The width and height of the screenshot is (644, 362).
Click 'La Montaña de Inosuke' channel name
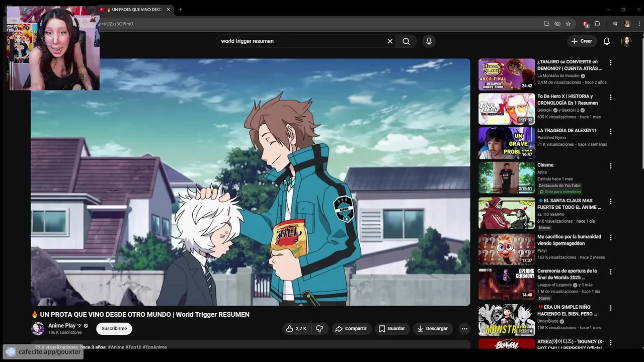(x=558, y=76)
